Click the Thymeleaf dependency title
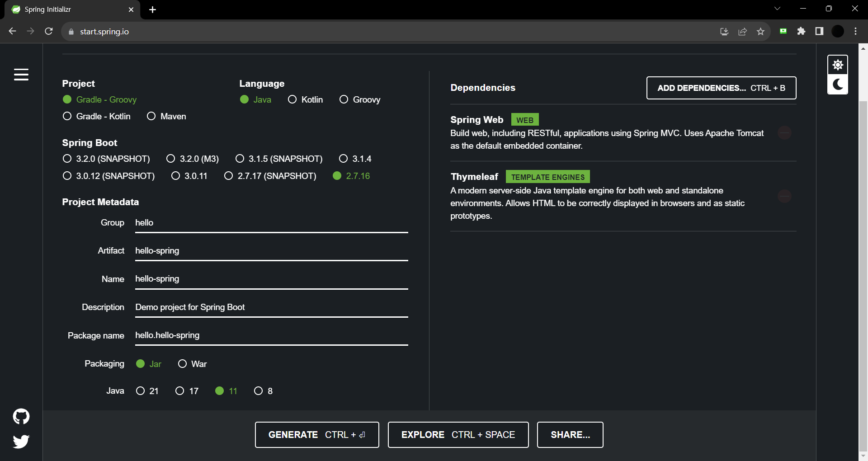The height and width of the screenshot is (461, 868). [474, 177]
